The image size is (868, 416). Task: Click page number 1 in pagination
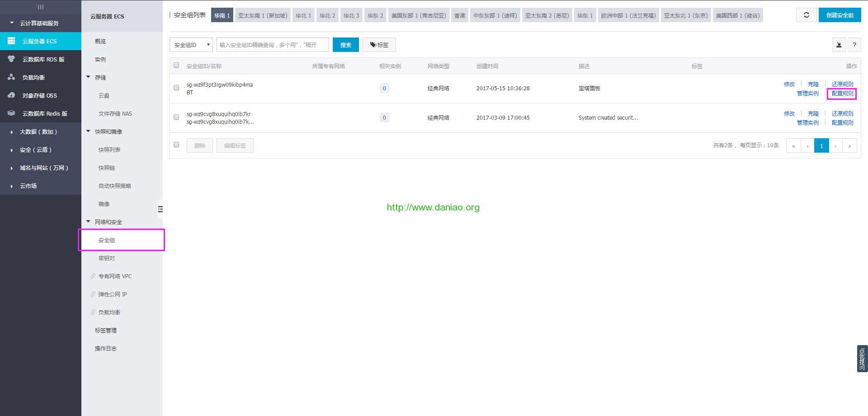[821, 146]
